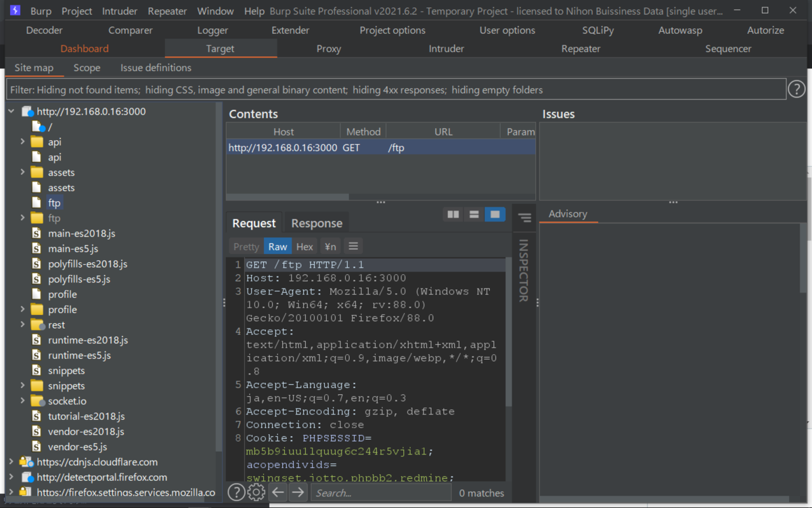
Task: Expand the rest folder
Action: point(22,325)
